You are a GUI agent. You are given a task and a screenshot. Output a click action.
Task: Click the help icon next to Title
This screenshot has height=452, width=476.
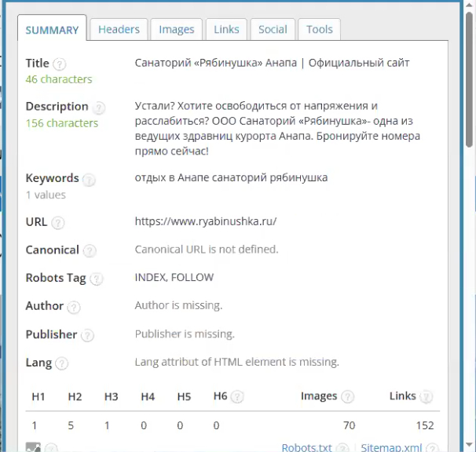[x=59, y=64]
